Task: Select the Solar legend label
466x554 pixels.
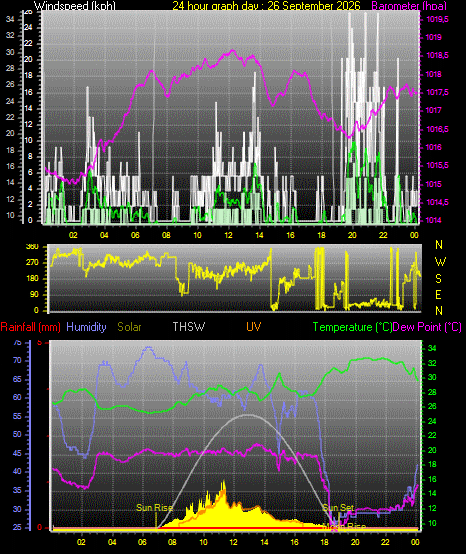Action: [129, 327]
